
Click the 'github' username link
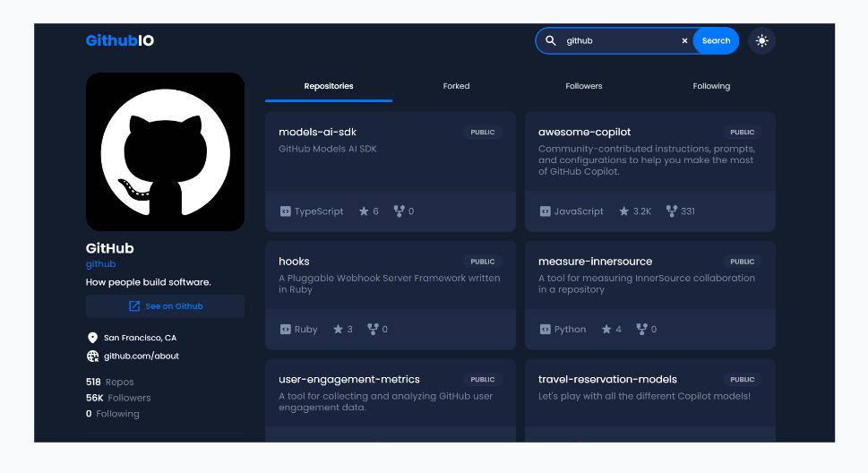pyautogui.click(x=100, y=264)
